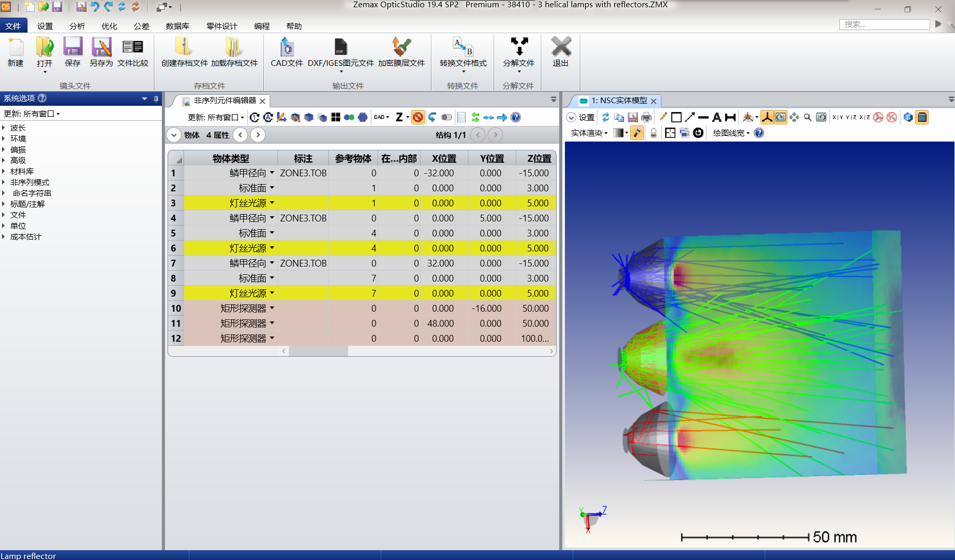Switch to the 优化 ribbon tab
955x560 pixels.
tap(108, 26)
